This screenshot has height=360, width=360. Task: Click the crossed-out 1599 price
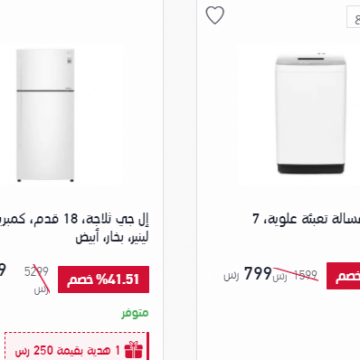(306, 276)
